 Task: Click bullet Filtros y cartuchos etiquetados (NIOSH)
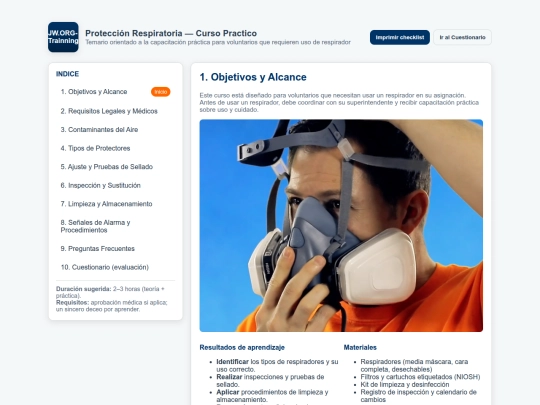(420, 377)
